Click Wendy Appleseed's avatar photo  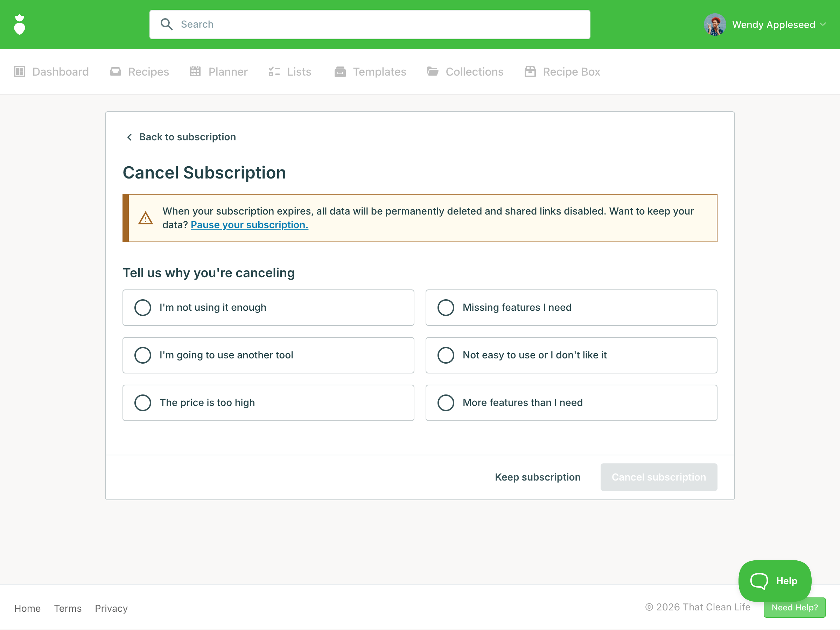point(715,25)
